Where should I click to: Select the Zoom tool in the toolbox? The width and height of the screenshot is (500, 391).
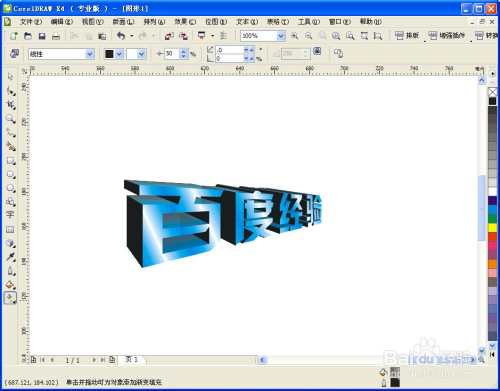(10, 119)
